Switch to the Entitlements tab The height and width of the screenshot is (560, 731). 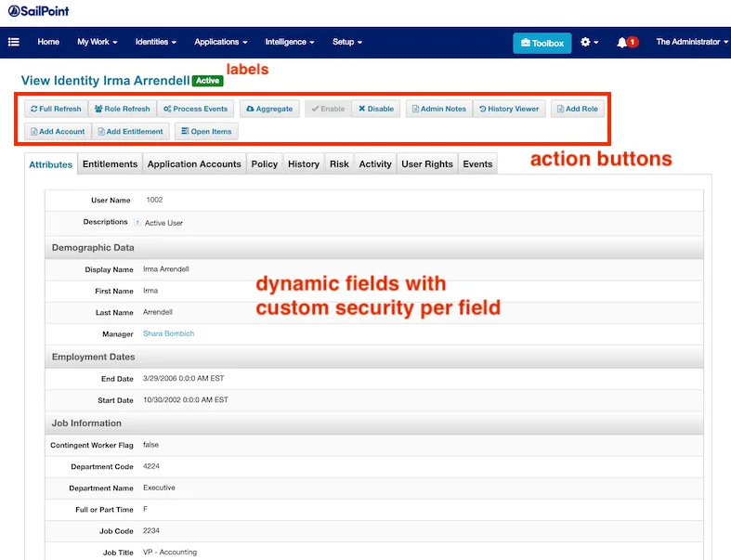click(x=110, y=164)
